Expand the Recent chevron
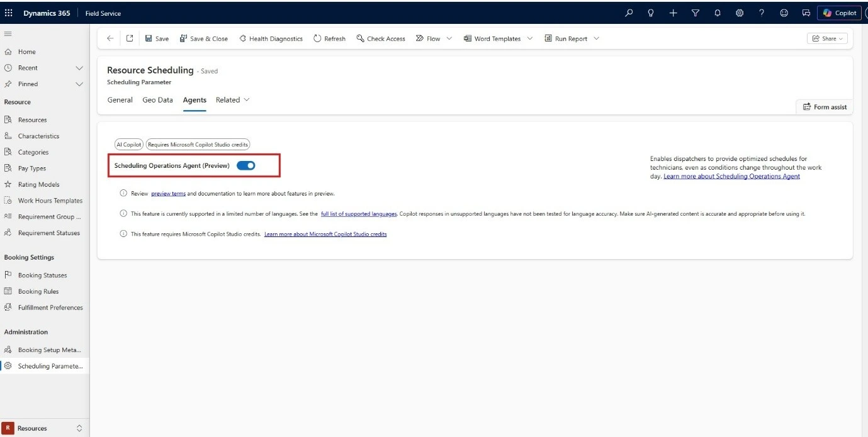 [79, 68]
